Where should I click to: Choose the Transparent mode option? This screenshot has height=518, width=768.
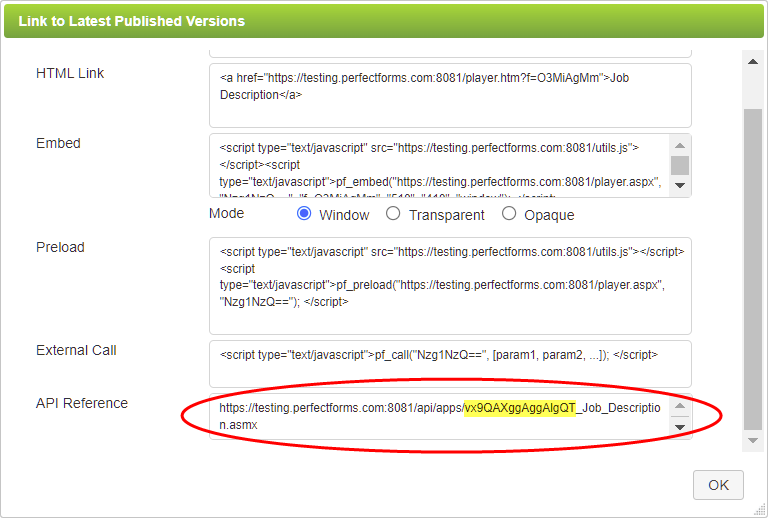coord(393,214)
